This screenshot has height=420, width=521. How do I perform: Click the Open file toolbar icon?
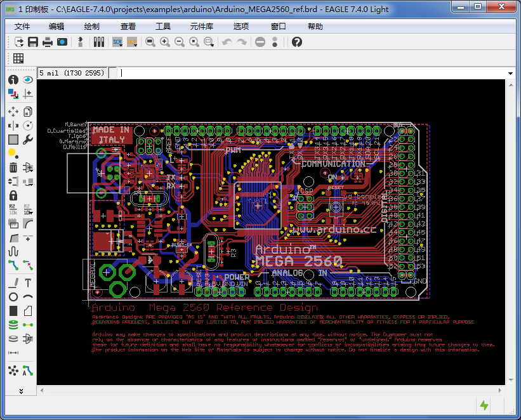(18, 42)
